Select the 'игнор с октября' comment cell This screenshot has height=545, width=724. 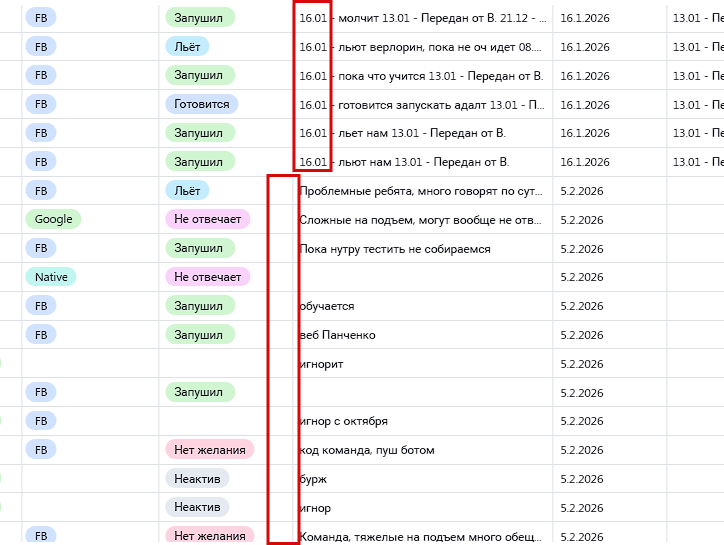[344, 421]
